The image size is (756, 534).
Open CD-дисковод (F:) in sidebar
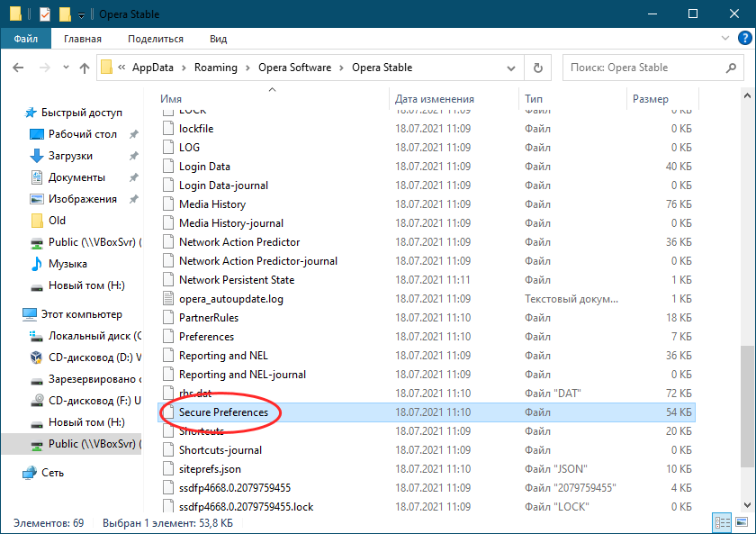94,401
